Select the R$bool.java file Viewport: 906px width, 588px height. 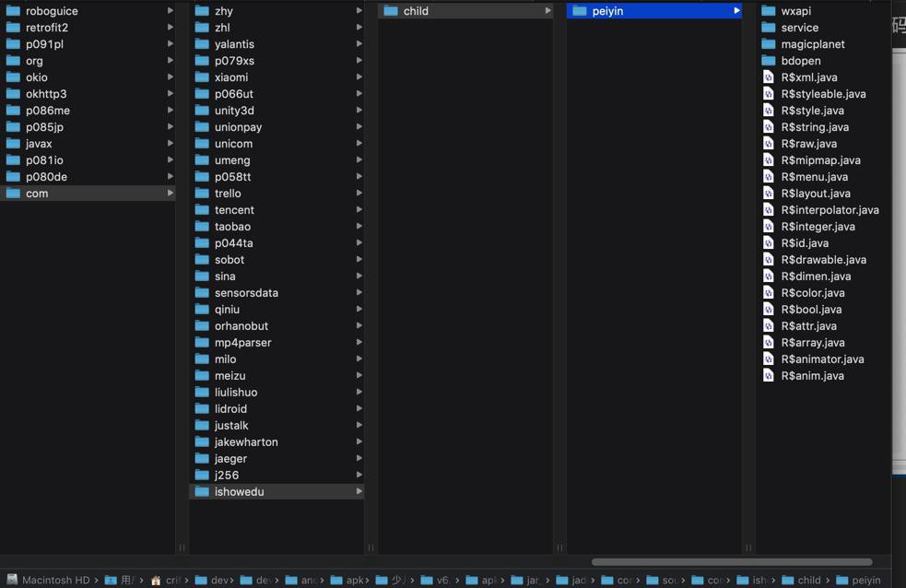tap(822, 310)
